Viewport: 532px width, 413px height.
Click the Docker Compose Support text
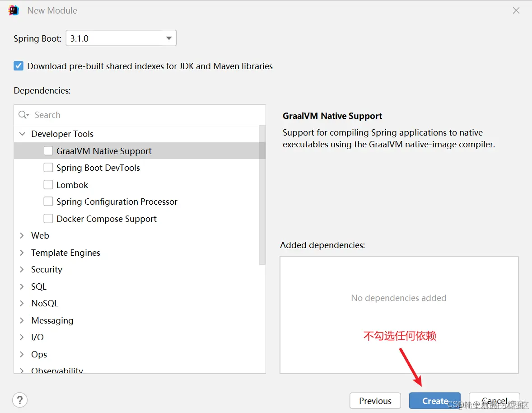click(x=107, y=219)
